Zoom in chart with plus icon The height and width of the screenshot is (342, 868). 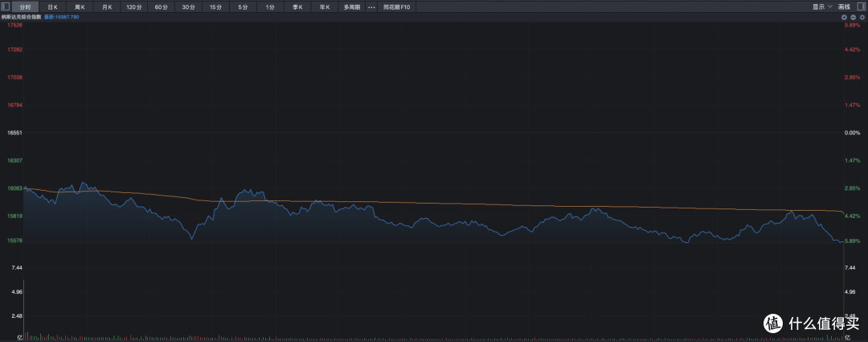845,18
